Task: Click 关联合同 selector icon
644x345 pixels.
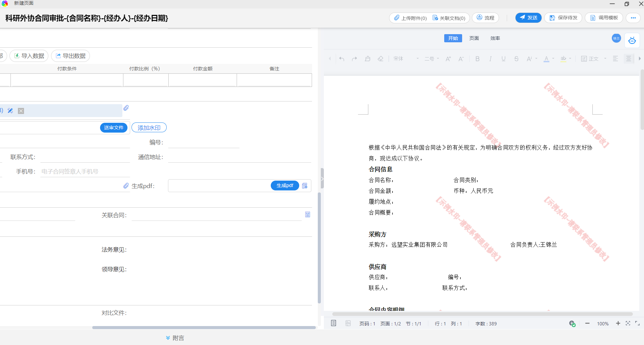Action: tap(308, 214)
